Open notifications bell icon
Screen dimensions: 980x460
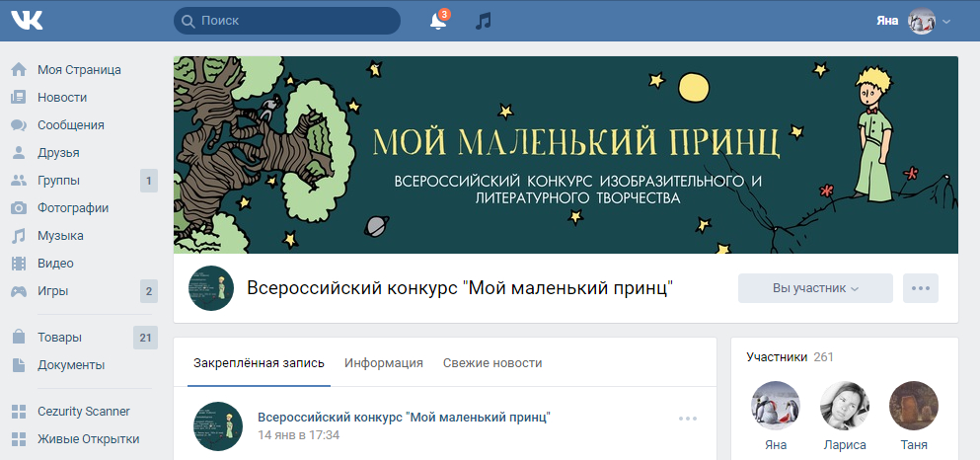(438, 21)
